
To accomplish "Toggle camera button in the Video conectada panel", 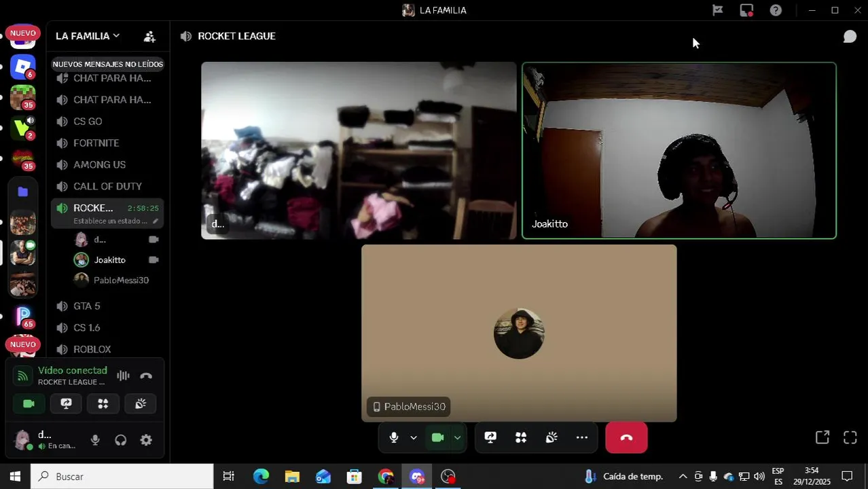I will point(29,403).
